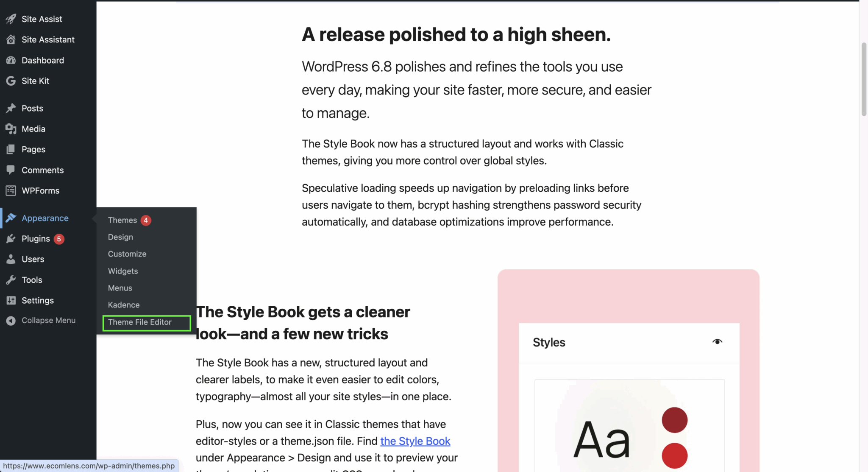This screenshot has height=472, width=868.
Task: Toggle the eye icon in the Styles panel
Action: [718, 341]
